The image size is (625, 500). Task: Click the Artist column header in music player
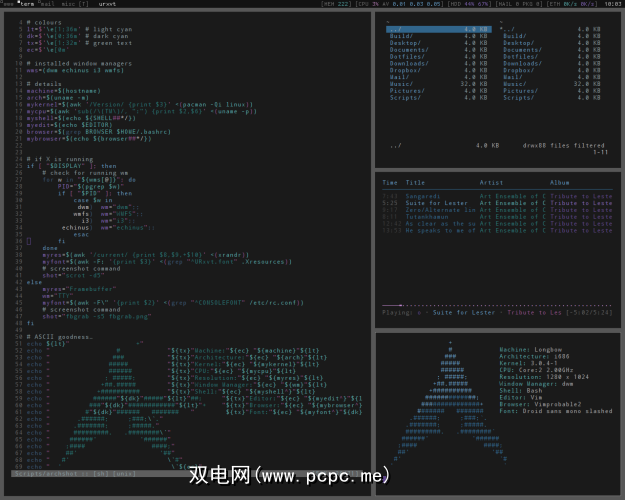click(491, 183)
